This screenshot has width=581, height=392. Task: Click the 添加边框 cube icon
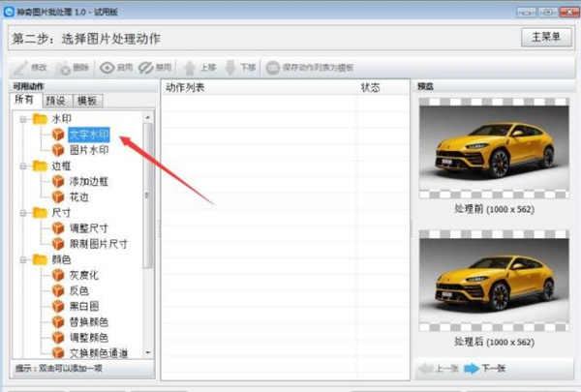pos(58,182)
